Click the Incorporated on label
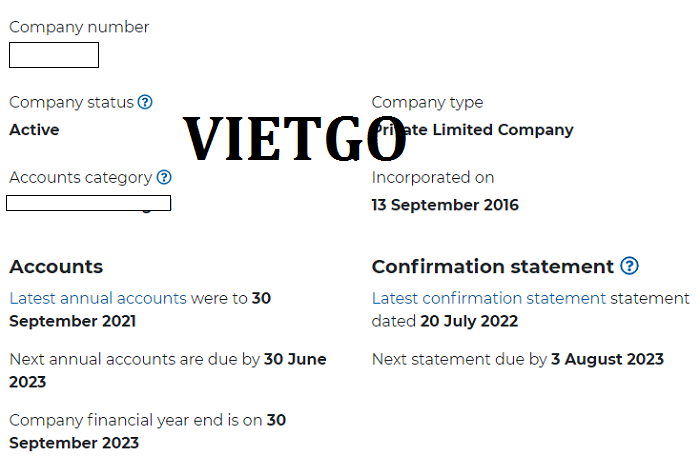 pyautogui.click(x=433, y=177)
